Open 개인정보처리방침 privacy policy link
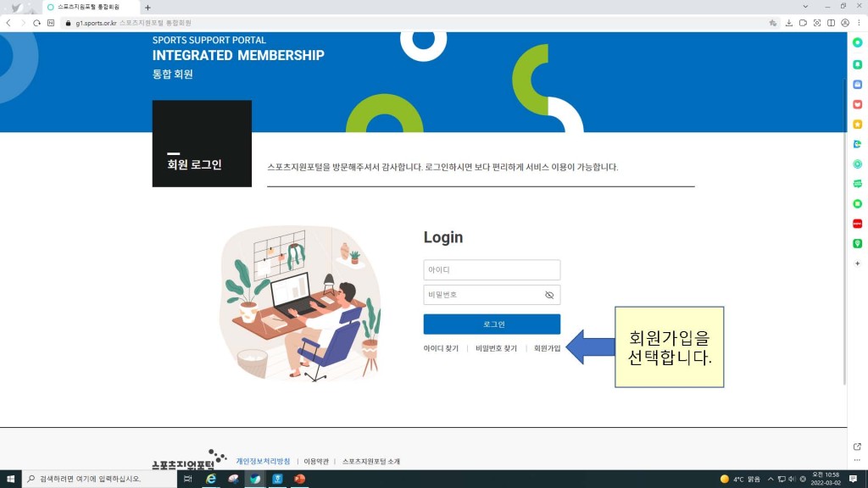 coord(263,462)
